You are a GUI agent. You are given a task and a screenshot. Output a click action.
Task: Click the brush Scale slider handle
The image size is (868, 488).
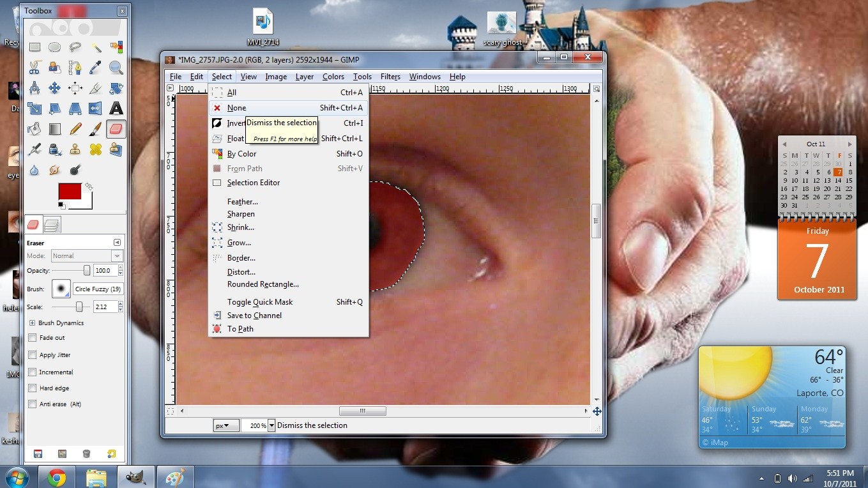[79, 307]
